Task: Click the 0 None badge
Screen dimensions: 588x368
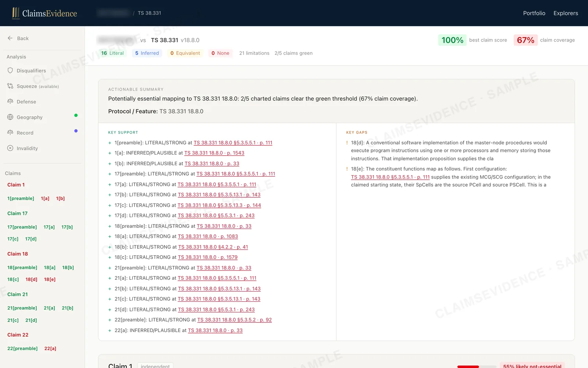Action: coord(220,53)
